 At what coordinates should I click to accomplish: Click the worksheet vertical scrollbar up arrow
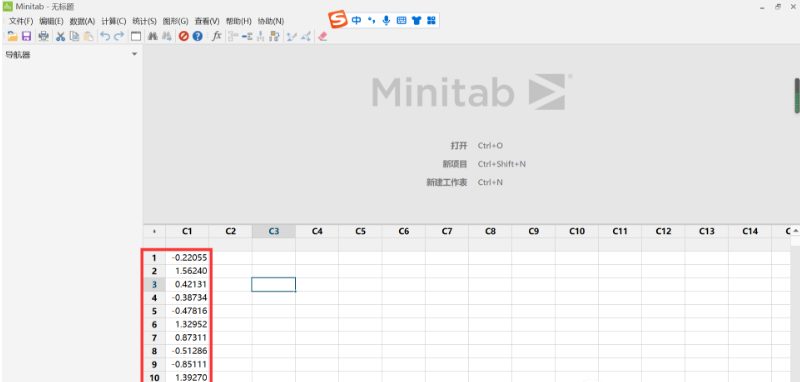pyautogui.click(x=795, y=231)
